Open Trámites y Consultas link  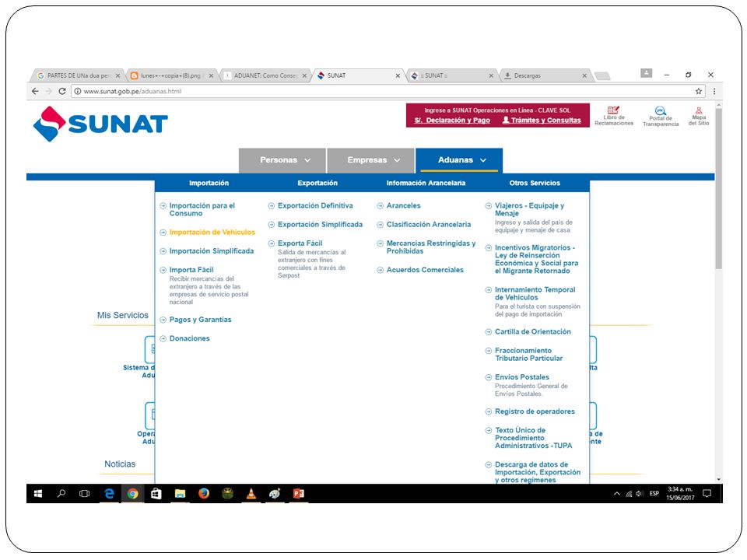542,121
